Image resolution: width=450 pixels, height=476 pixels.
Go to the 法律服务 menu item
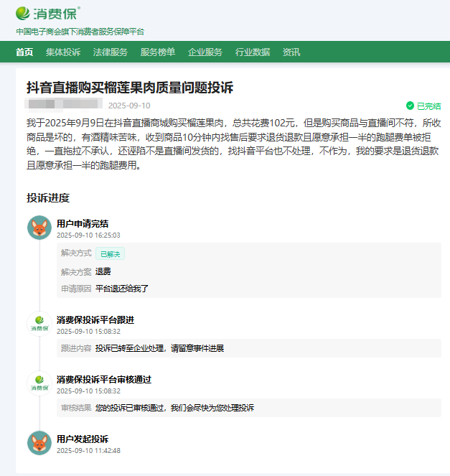tap(111, 52)
